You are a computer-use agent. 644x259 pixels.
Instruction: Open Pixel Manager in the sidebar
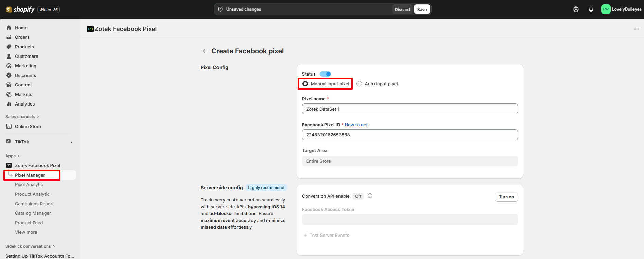(x=30, y=175)
